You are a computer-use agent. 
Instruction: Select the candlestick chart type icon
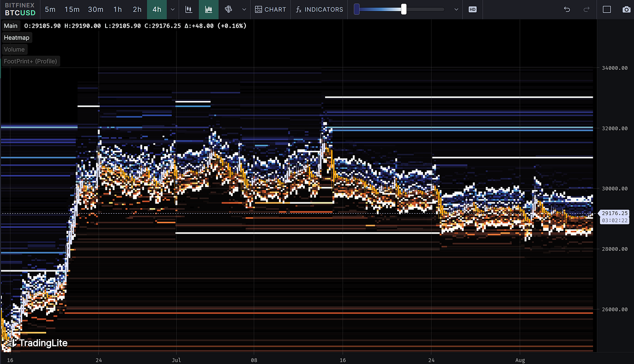(189, 9)
